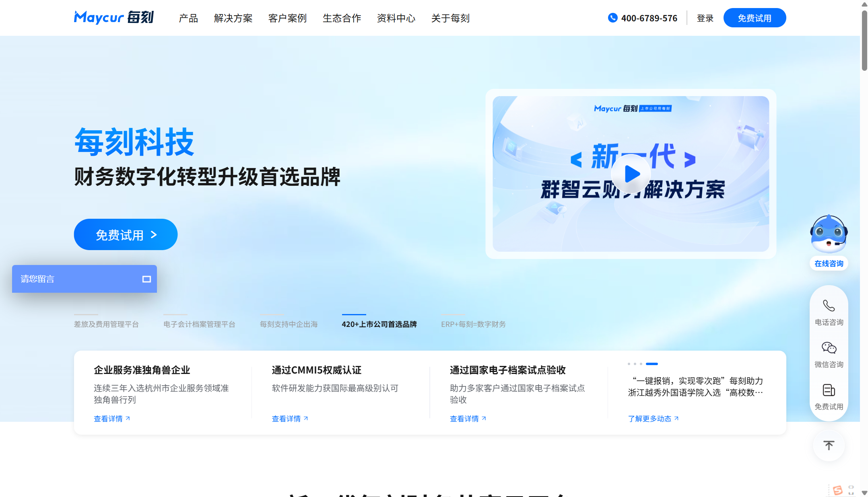Open the 解决方案 dropdown menu
This screenshot has height=497, width=868.
(233, 18)
